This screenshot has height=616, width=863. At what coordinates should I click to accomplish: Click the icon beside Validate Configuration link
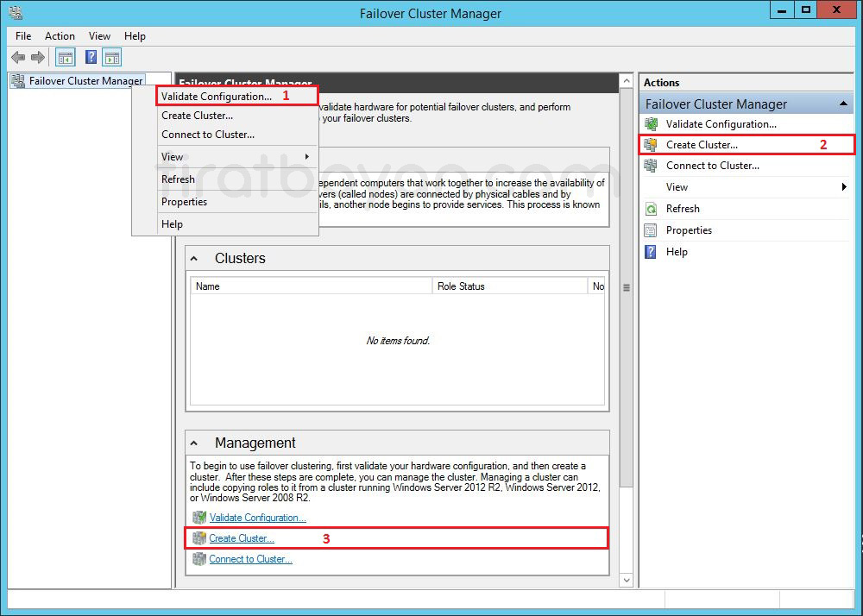click(199, 518)
